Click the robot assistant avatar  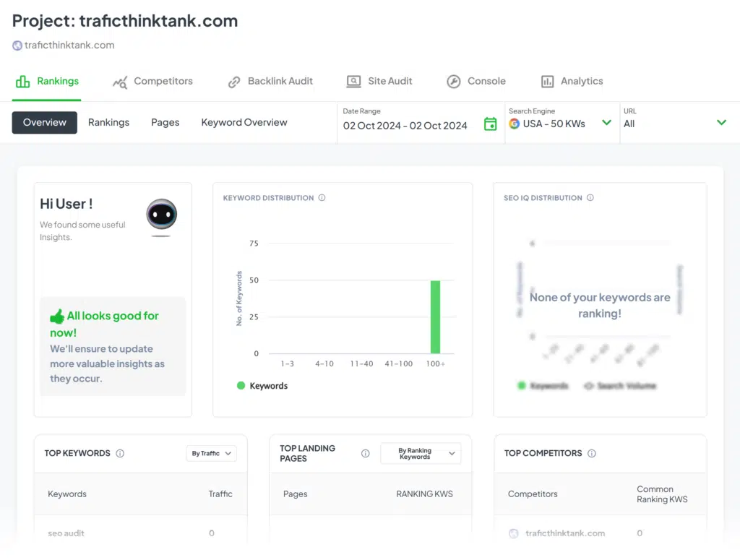161,215
